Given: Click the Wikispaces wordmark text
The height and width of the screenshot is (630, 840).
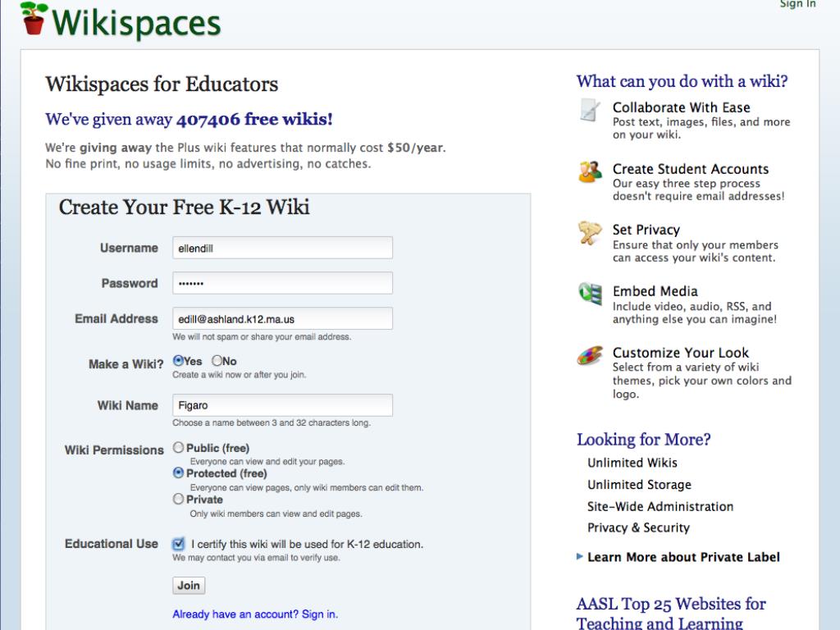Looking at the screenshot, I should pyautogui.click(x=136, y=23).
